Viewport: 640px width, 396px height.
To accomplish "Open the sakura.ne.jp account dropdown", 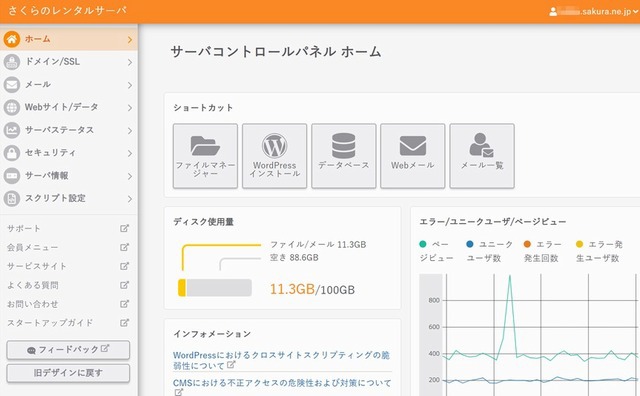I will pyautogui.click(x=594, y=11).
